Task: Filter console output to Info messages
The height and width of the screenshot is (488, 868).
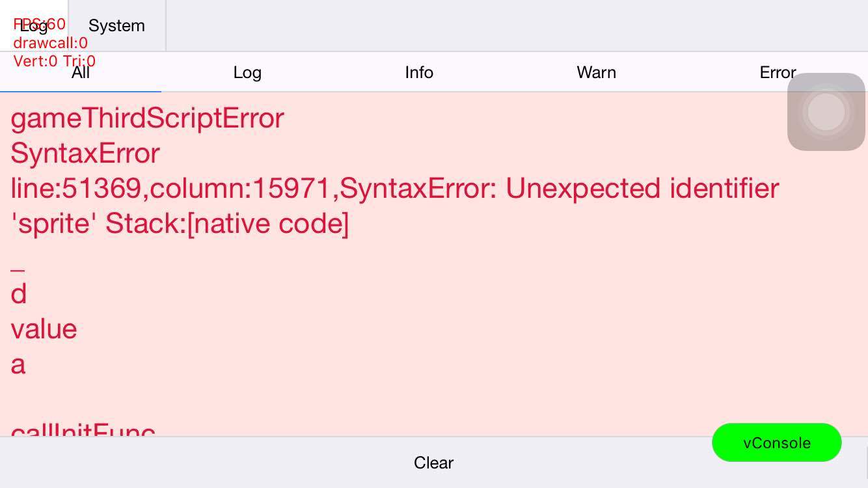Action: click(419, 73)
